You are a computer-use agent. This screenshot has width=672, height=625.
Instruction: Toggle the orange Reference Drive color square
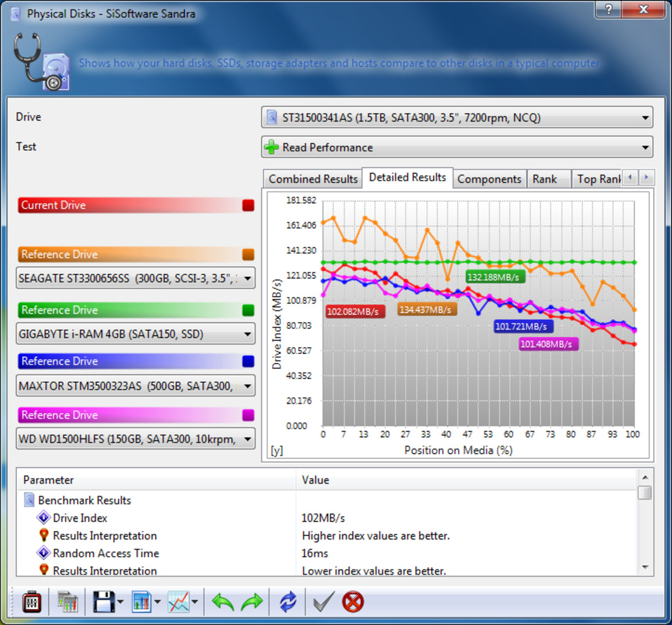248,254
